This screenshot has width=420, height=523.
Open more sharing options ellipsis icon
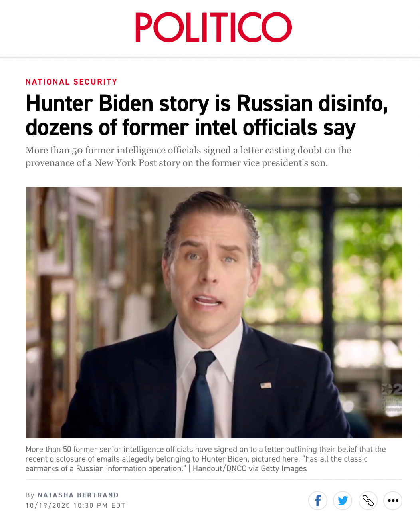click(393, 500)
